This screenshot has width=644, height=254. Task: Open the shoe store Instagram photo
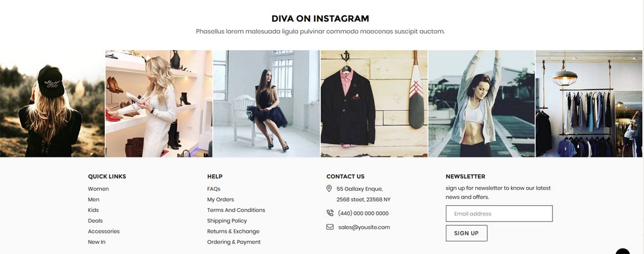point(159,104)
